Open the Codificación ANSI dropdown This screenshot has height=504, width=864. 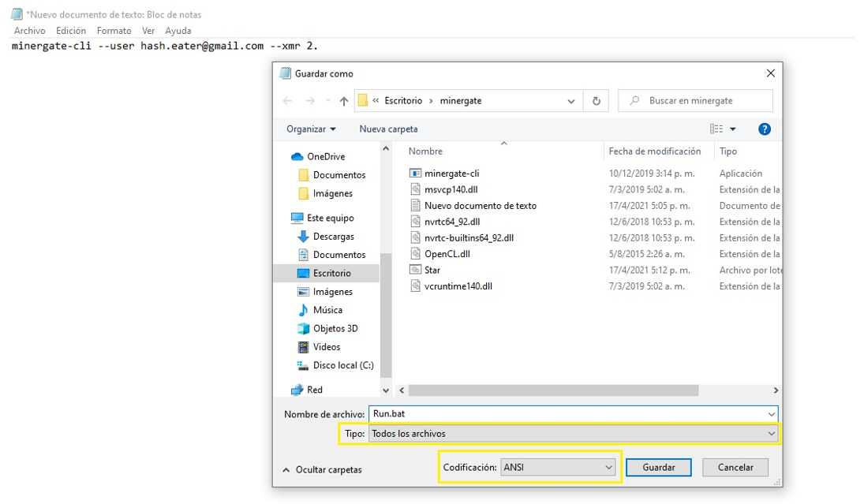[x=558, y=467]
